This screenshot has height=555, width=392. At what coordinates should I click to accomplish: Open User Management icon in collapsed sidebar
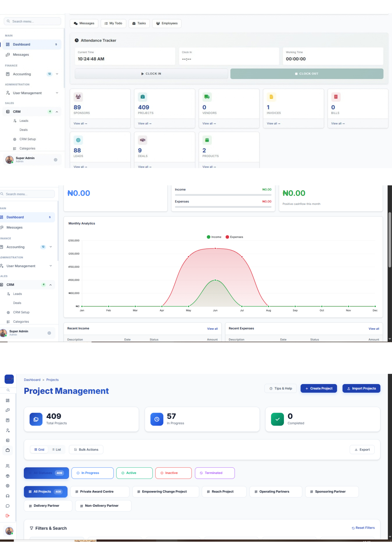point(8,430)
